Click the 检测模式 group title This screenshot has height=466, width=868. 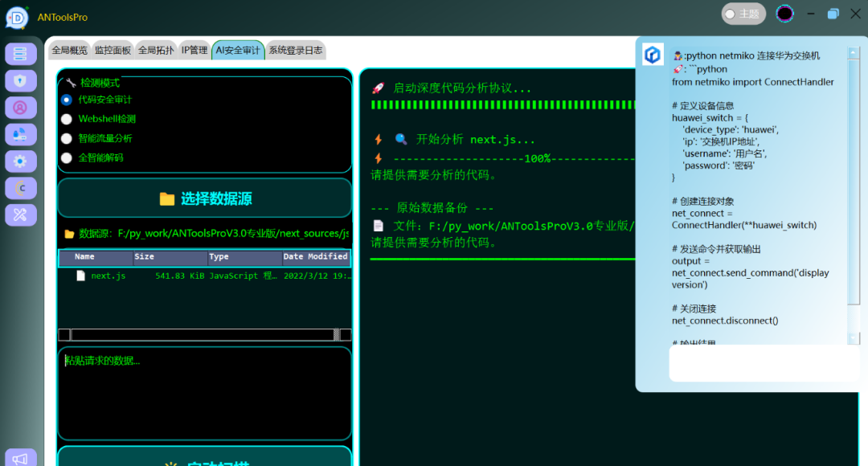[100, 83]
